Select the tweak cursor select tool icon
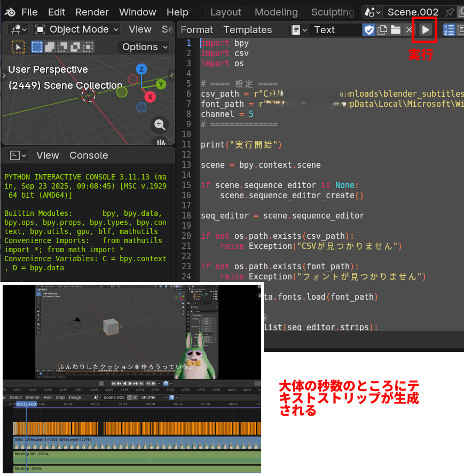 (x=18, y=47)
